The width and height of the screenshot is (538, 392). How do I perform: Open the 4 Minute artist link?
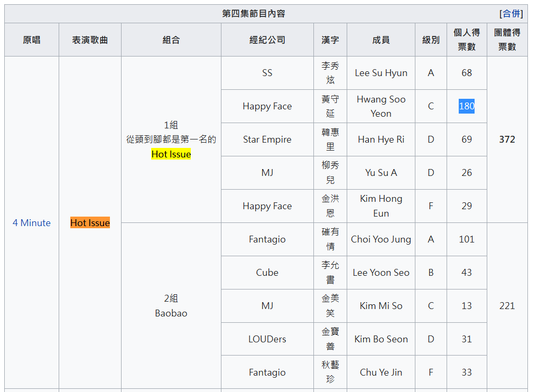(x=32, y=223)
